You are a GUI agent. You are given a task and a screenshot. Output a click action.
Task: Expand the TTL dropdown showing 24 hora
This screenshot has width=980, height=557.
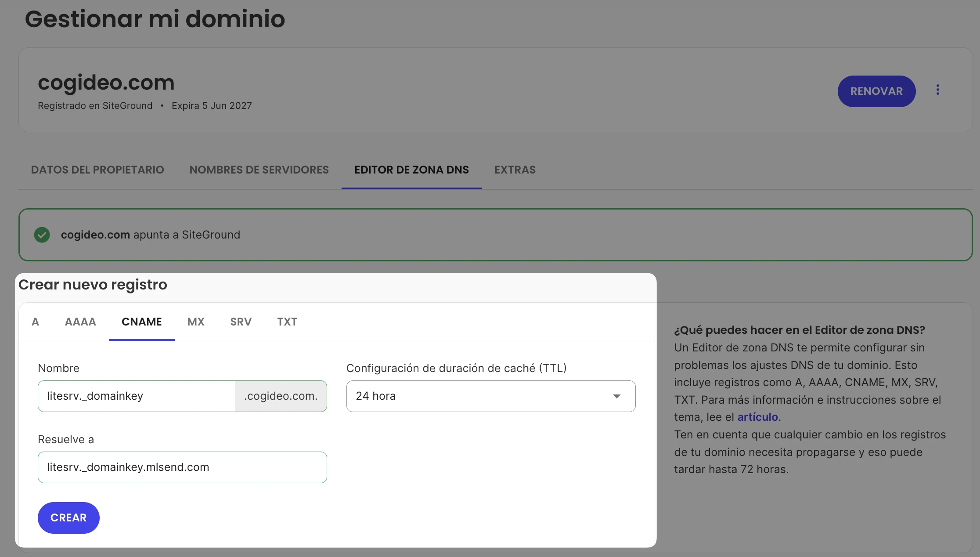491,396
